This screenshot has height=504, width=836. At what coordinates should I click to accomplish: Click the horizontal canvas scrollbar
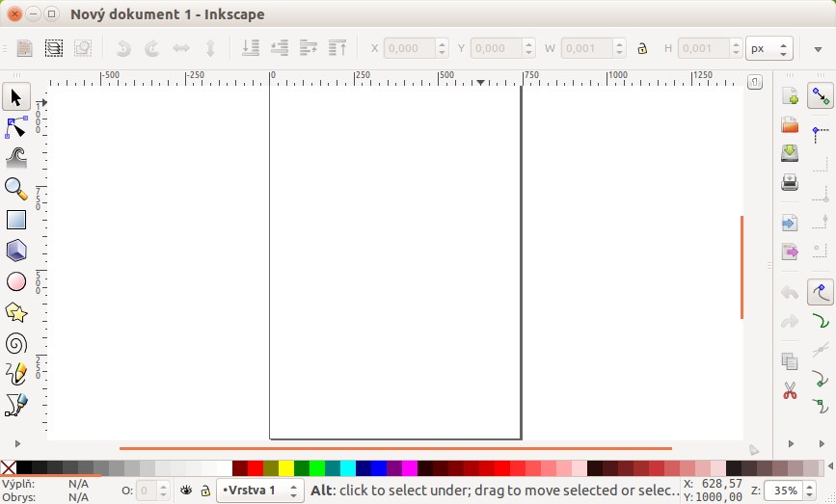pyautogui.click(x=395, y=449)
